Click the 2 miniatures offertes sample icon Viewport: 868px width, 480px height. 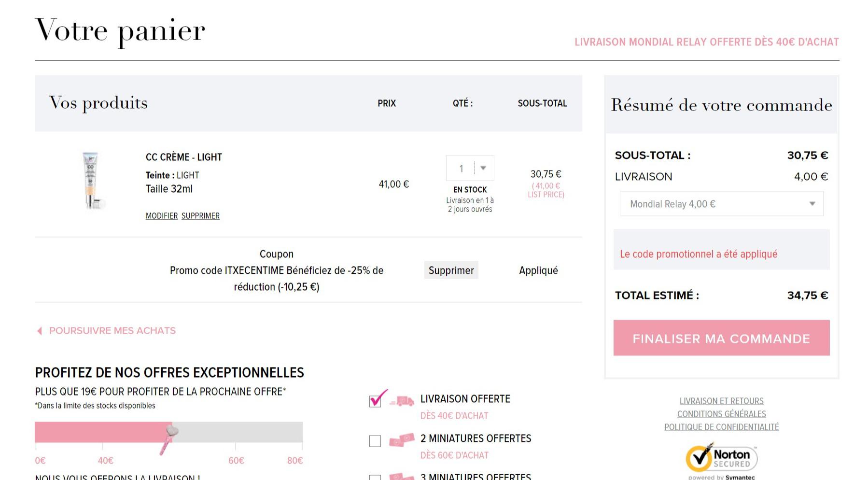402,440
